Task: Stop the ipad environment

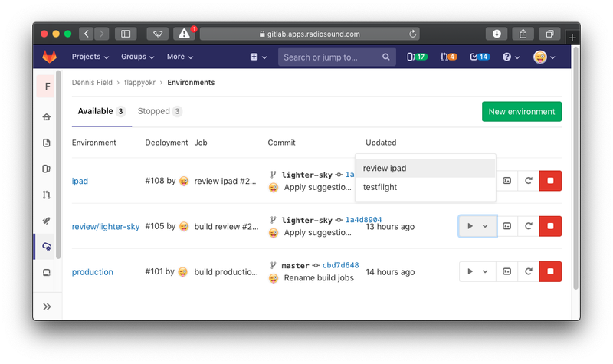Action: (x=550, y=181)
